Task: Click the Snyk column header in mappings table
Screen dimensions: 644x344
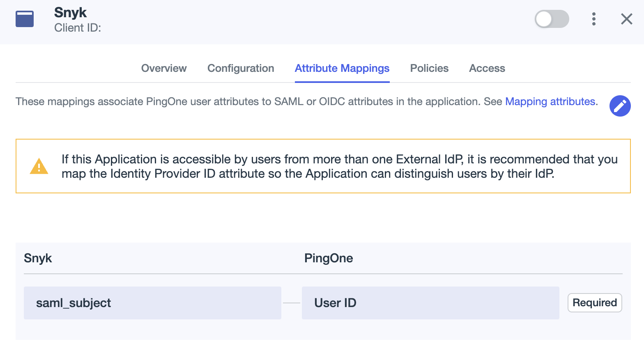Action: 38,258
